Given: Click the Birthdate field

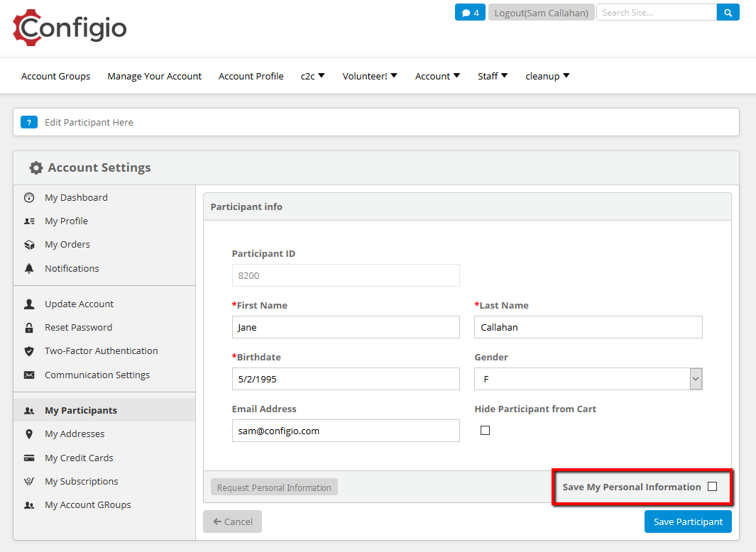Looking at the screenshot, I should coord(346,379).
